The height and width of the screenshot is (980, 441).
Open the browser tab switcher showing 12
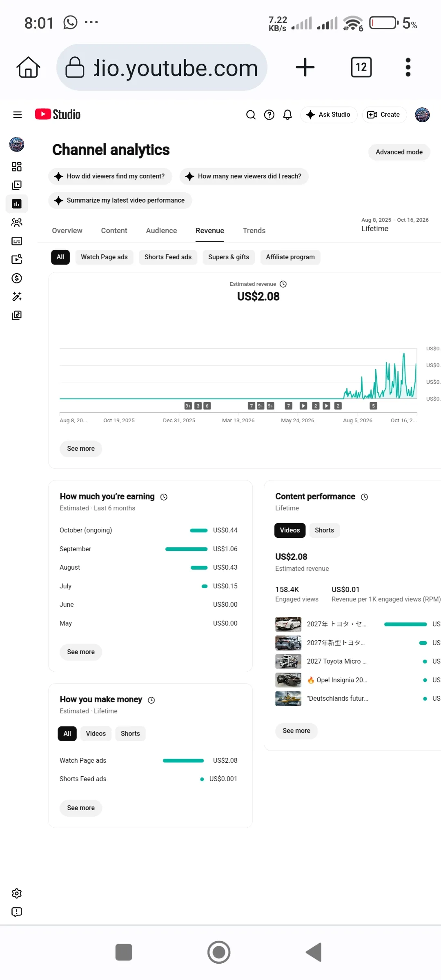(361, 67)
